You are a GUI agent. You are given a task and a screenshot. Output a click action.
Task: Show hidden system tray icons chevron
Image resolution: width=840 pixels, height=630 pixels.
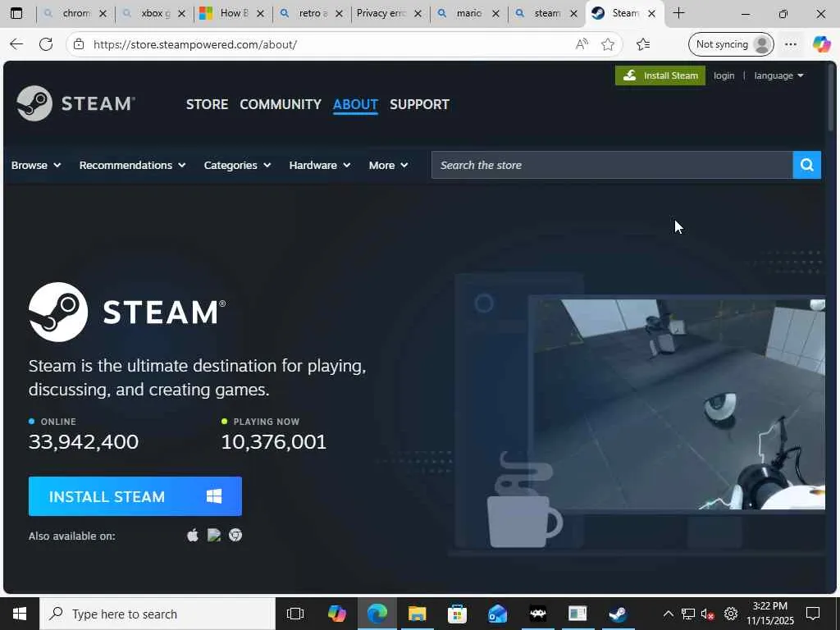668,614
